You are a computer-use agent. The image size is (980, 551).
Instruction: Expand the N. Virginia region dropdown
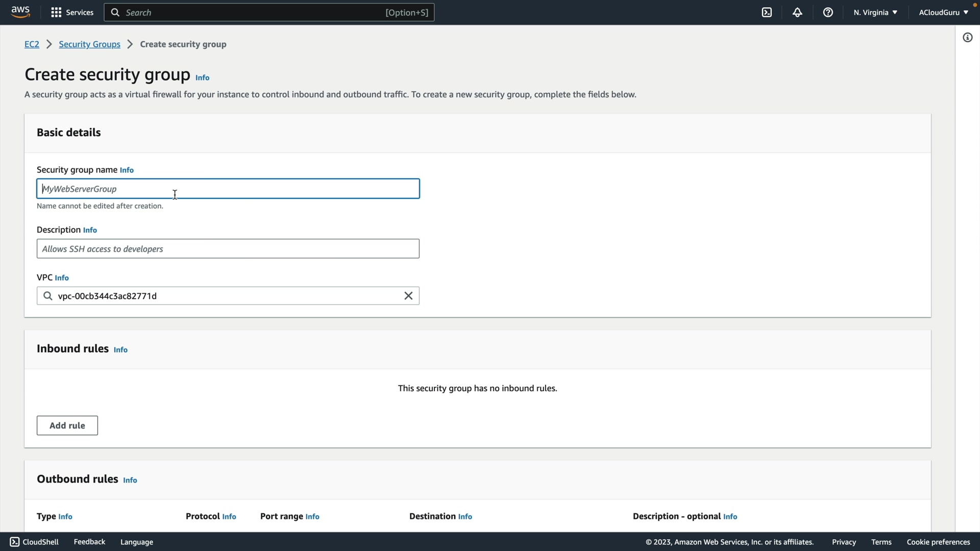pos(875,12)
